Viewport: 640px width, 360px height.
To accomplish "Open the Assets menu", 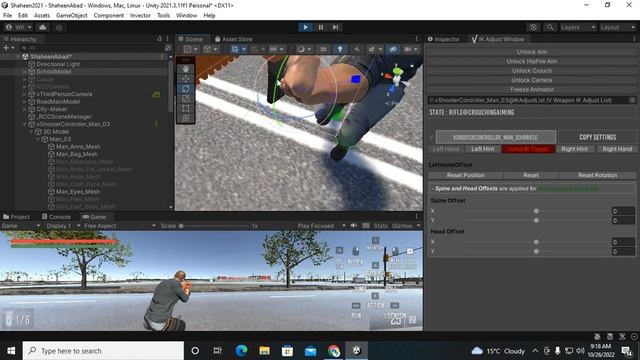I will 42,16.
